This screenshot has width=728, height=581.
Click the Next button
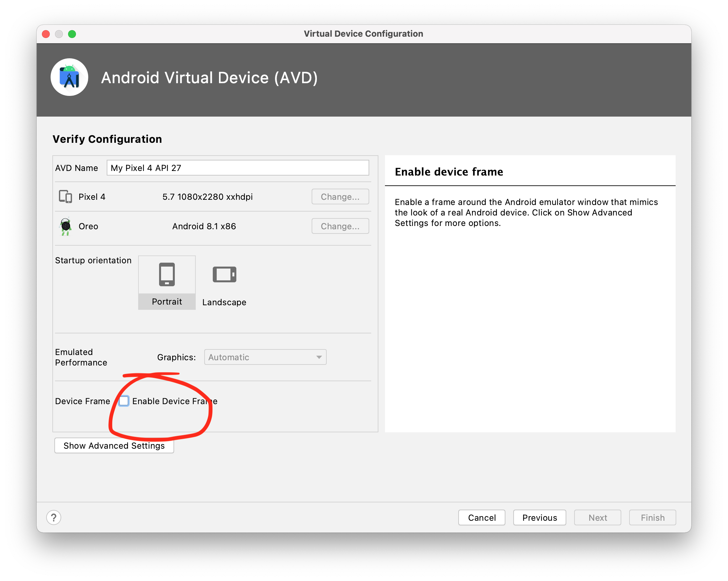pyautogui.click(x=597, y=517)
